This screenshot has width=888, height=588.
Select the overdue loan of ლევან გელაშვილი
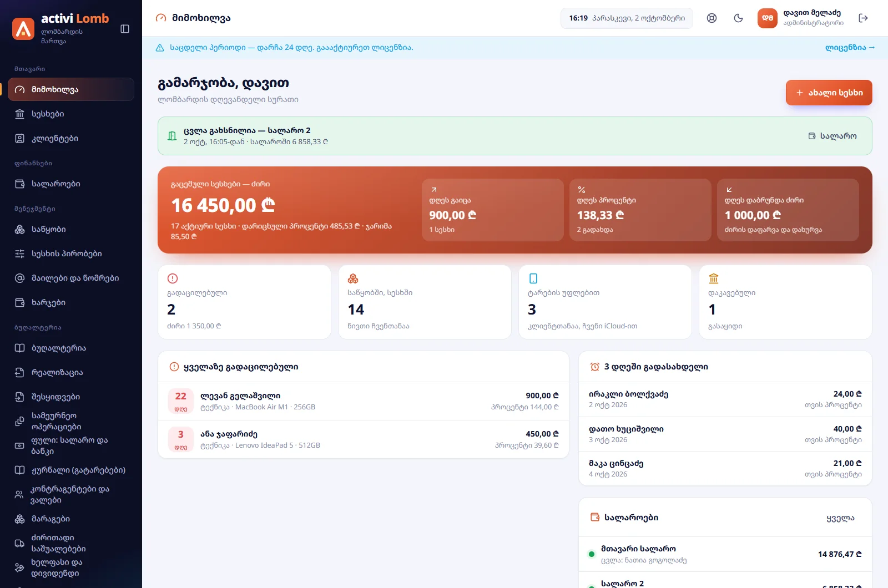pos(364,401)
